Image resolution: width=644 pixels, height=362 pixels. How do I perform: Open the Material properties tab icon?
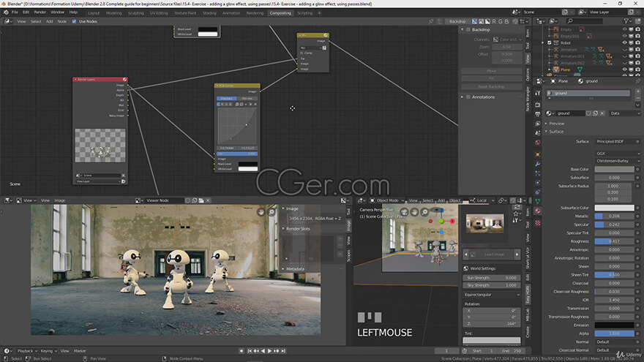538,211
